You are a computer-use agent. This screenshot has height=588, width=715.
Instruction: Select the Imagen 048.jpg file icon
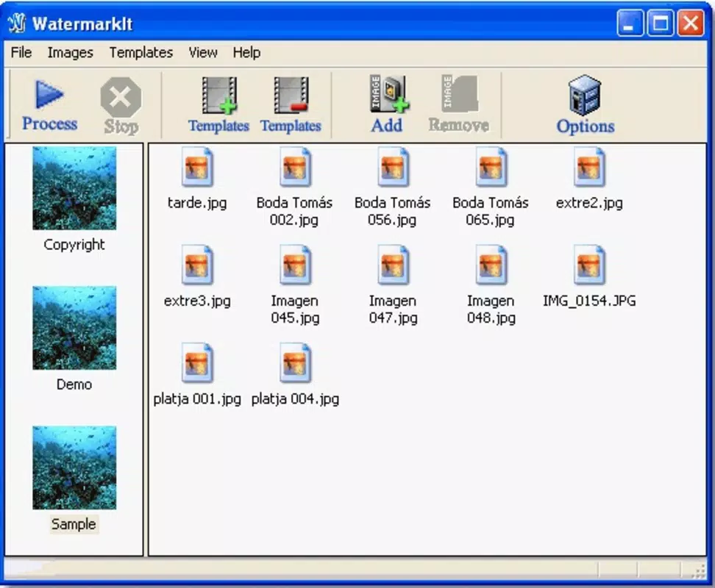(x=491, y=265)
